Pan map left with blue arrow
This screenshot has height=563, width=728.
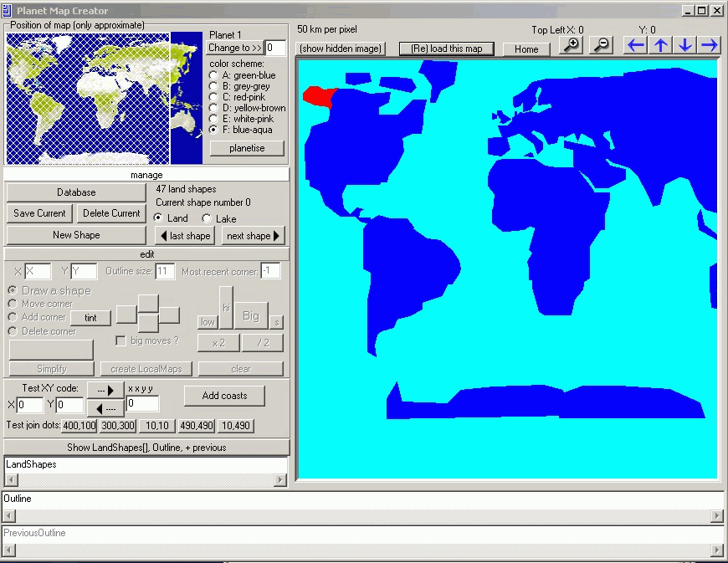pyautogui.click(x=636, y=45)
